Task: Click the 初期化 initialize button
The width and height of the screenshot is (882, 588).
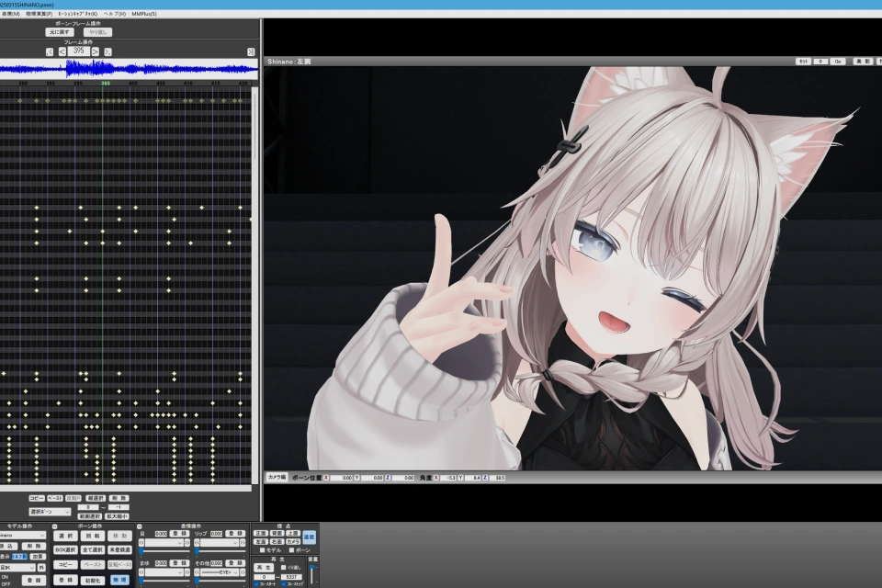Action: click(x=93, y=580)
